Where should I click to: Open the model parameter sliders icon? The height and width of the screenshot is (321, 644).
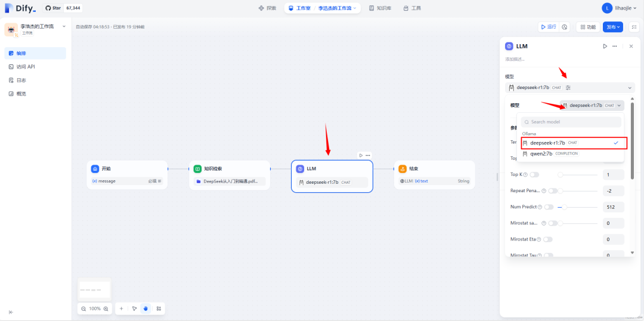click(568, 88)
